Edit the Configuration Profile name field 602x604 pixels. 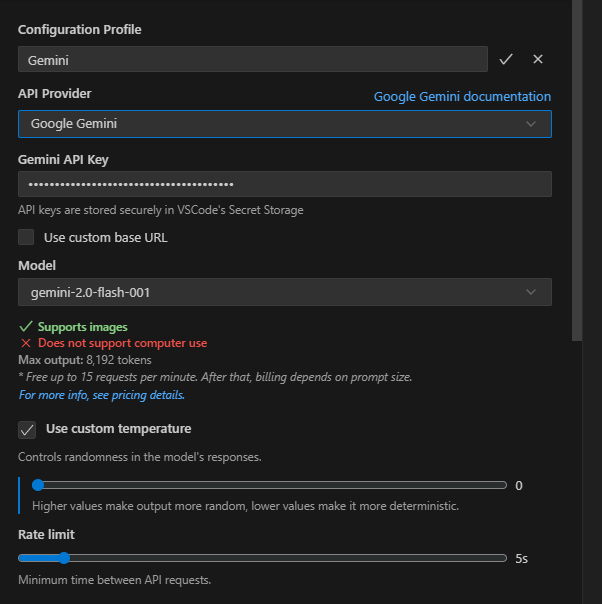[x=253, y=59]
